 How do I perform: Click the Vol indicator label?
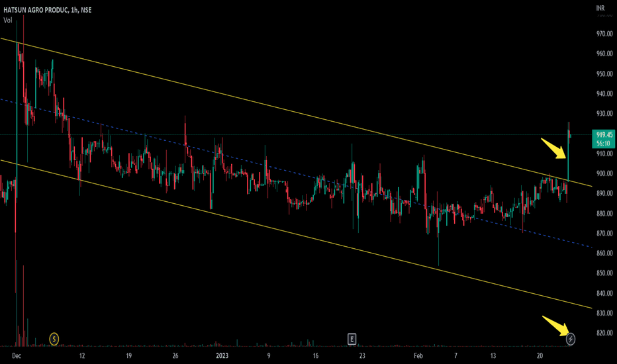pos(8,21)
